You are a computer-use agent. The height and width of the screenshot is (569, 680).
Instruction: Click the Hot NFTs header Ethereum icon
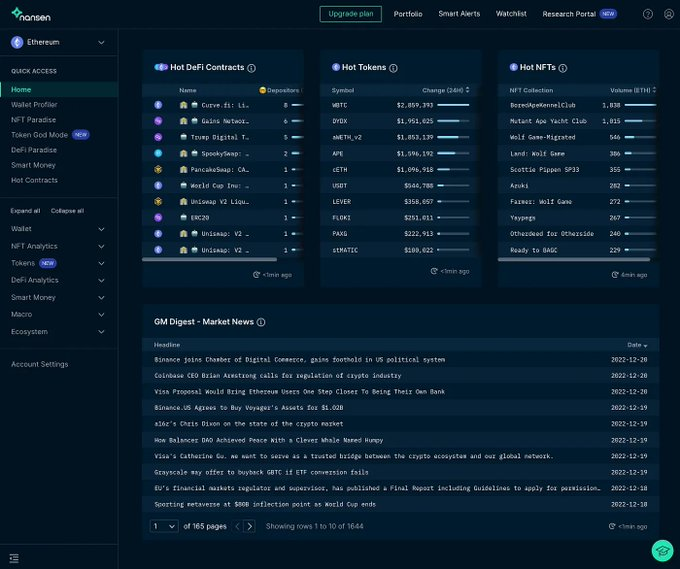click(x=513, y=67)
